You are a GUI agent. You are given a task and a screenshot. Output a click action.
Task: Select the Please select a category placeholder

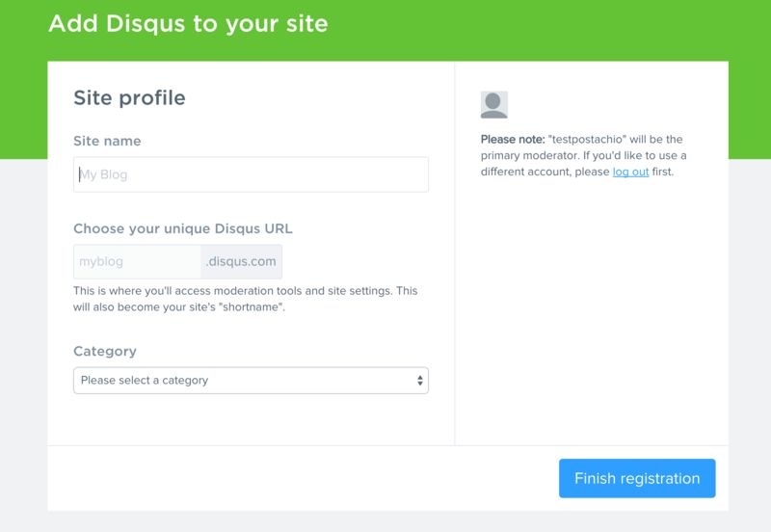coord(145,381)
